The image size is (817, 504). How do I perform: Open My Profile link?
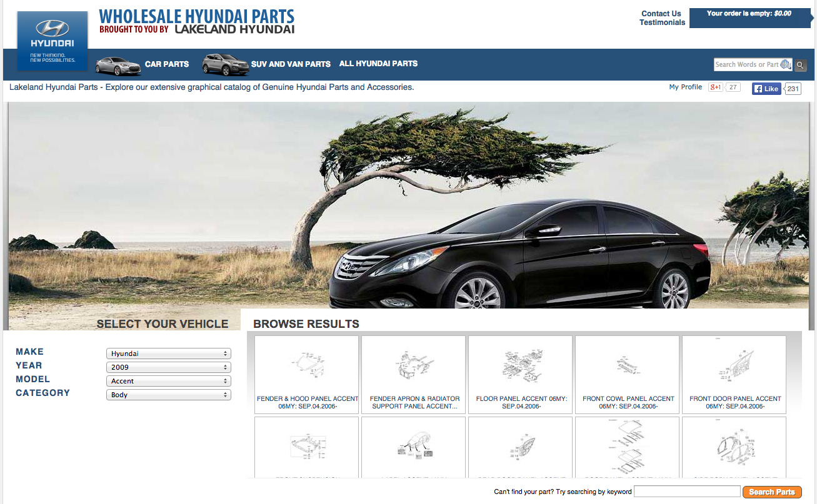pos(685,87)
